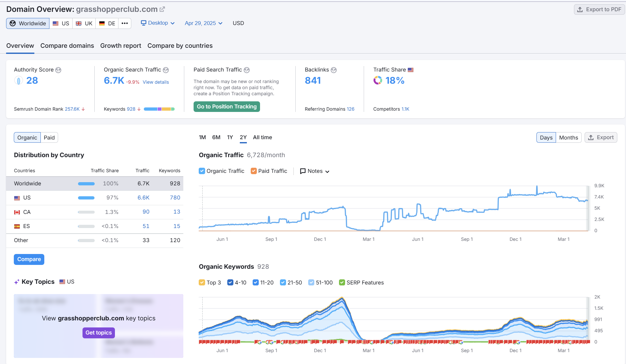Viewport: 626px width, 364px height.
Task: Click the Desktop monitor icon
Action: click(143, 23)
